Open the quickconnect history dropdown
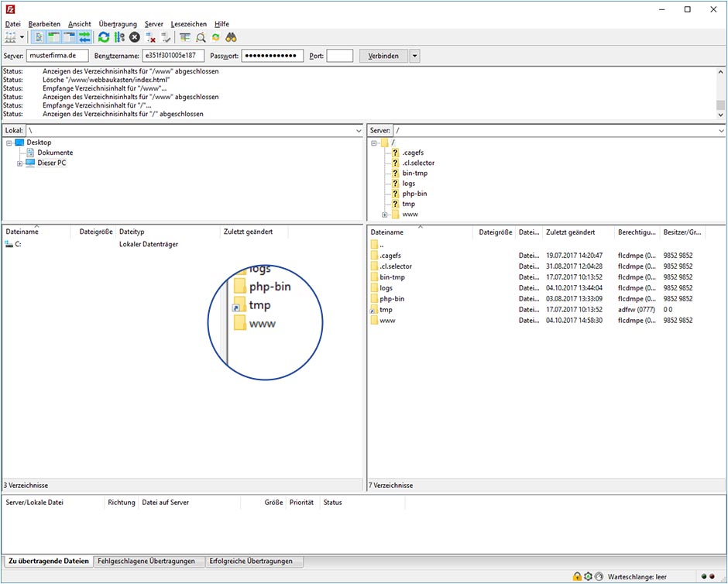This screenshot has width=728, height=584. click(x=415, y=56)
